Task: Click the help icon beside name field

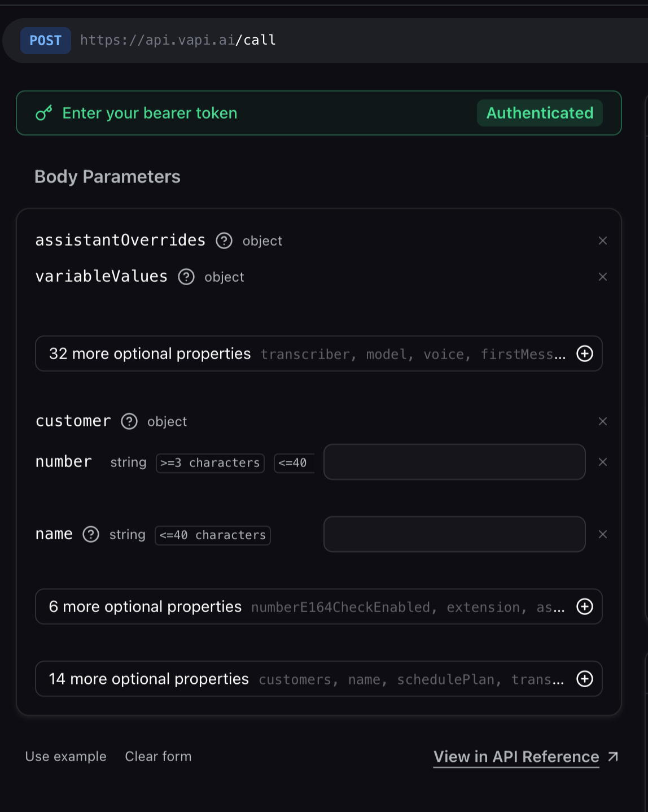Action: point(91,534)
